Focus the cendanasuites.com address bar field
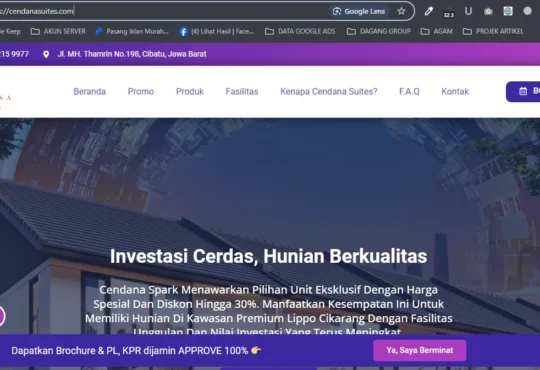This screenshot has height=370, width=540. point(162,11)
